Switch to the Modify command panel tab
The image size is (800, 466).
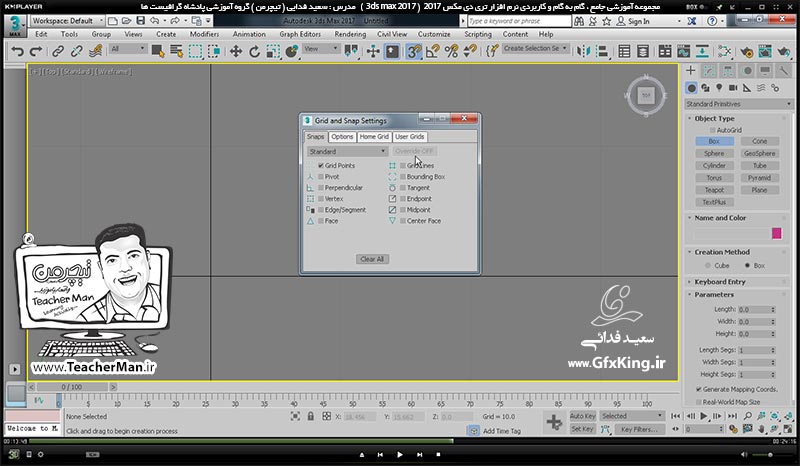click(x=709, y=71)
